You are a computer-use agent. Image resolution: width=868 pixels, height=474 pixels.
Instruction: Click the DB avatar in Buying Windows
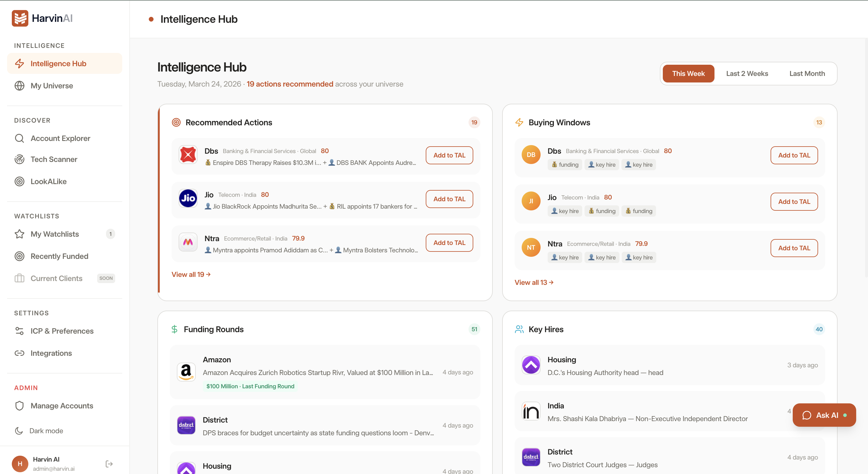531,155
